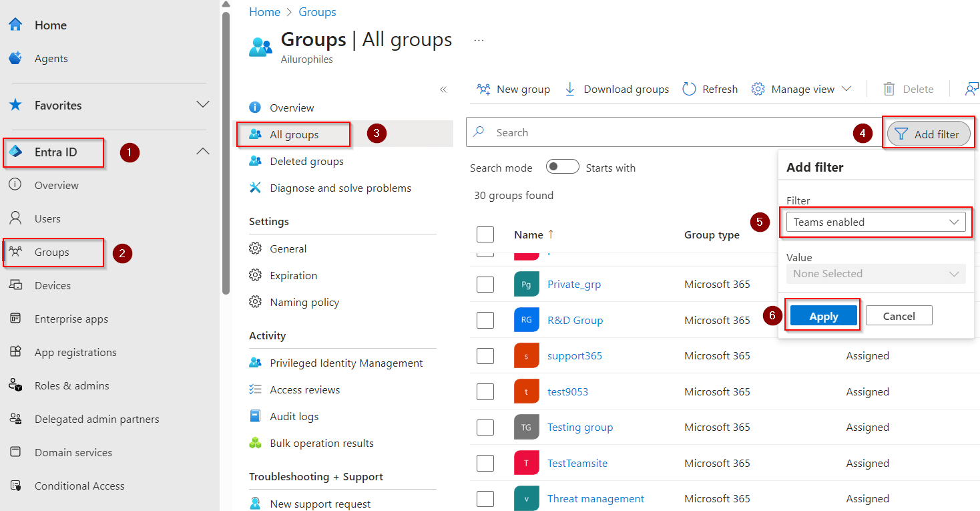Click the Download groups icon

(x=570, y=88)
